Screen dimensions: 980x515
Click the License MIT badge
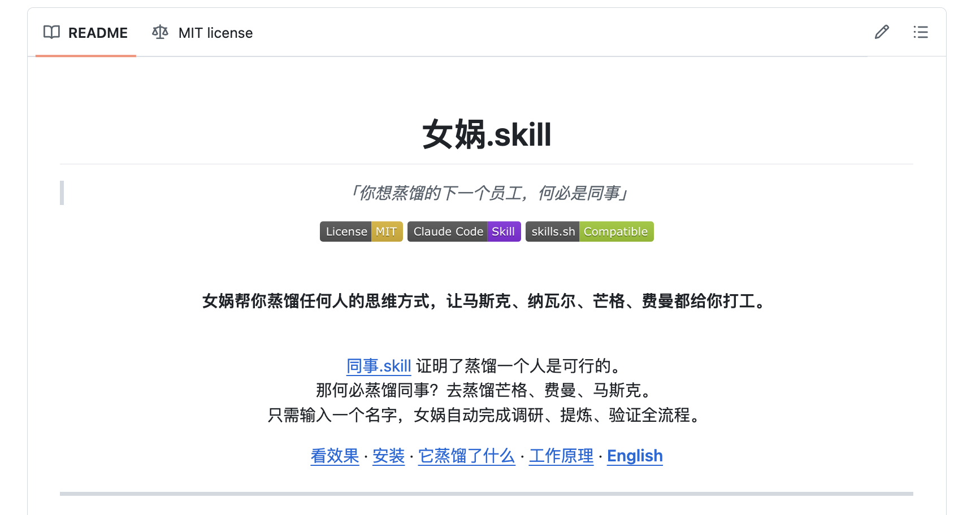361,231
